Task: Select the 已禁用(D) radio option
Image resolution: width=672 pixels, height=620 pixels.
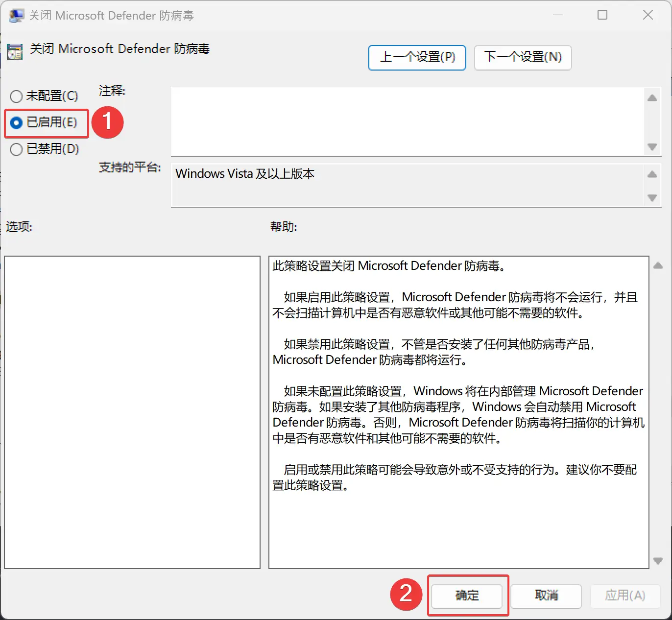Action: (16, 149)
